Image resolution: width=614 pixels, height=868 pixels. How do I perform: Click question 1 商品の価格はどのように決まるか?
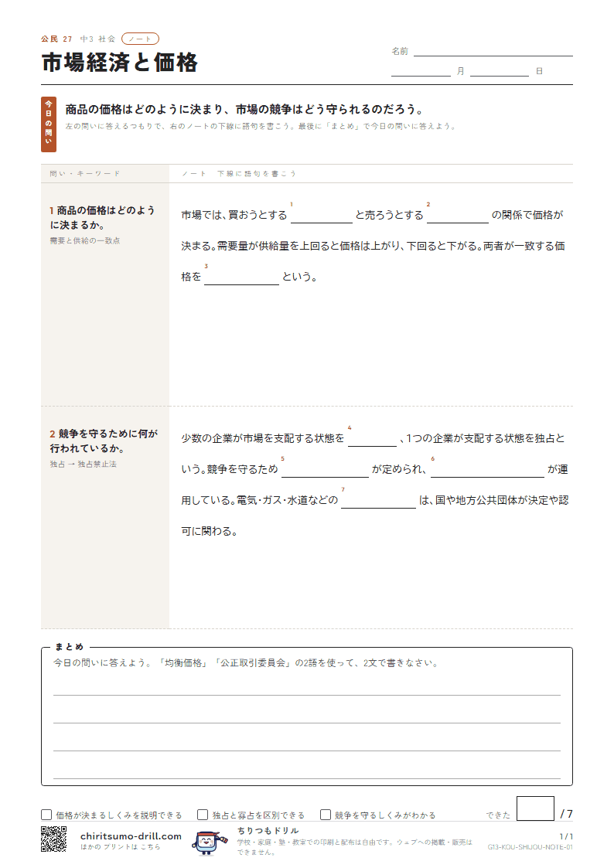[x=102, y=217]
